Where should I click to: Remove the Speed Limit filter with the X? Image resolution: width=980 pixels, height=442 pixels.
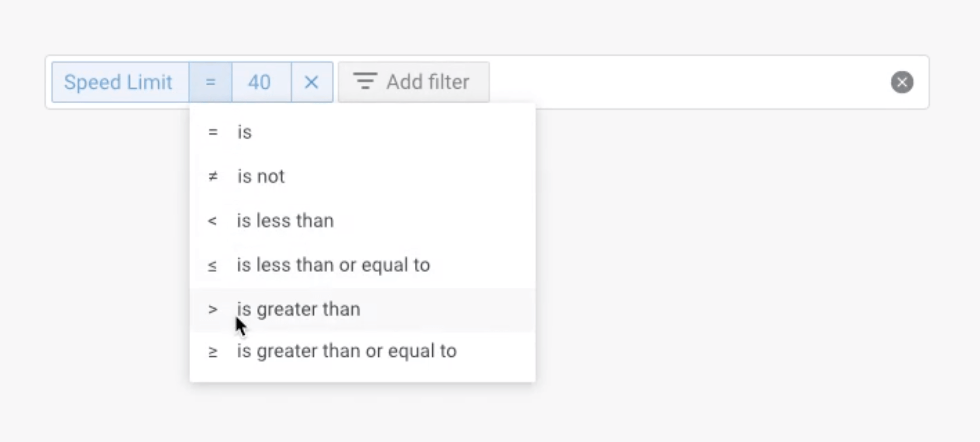point(312,82)
